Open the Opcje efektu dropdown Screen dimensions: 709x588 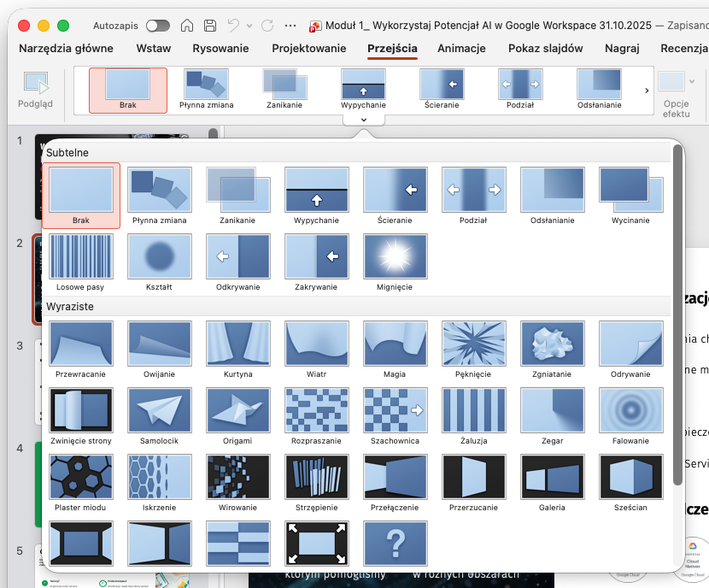[677, 94]
